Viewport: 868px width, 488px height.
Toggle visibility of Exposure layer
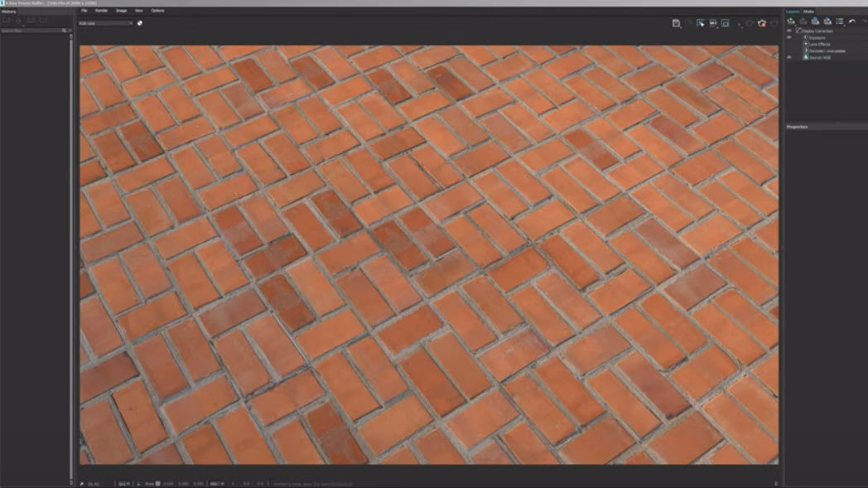click(x=789, y=37)
